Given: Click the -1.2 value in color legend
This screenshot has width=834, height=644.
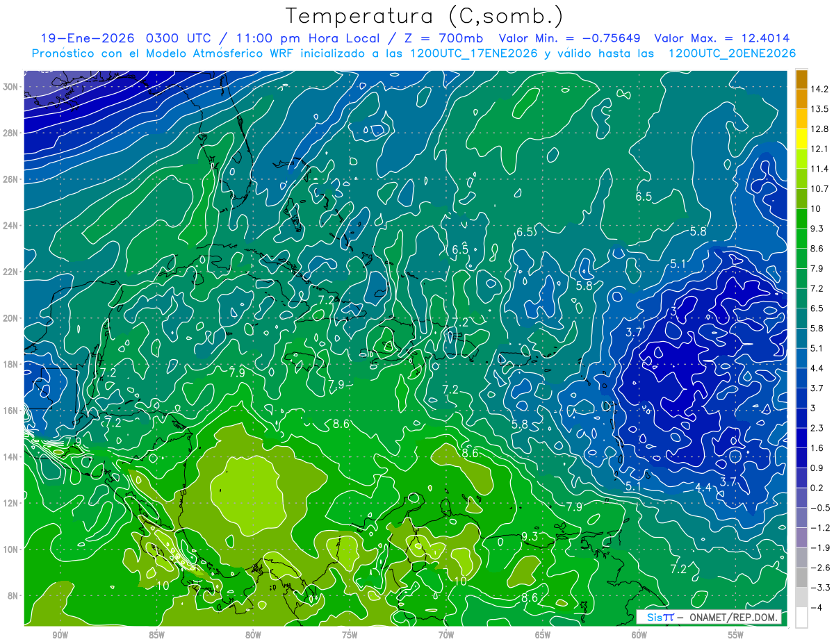Looking at the screenshot, I should click(819, 528).
